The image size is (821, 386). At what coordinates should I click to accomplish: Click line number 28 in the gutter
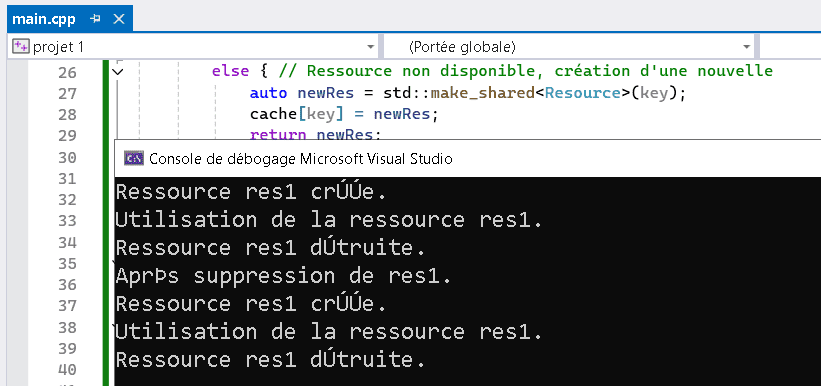(68, 114)
